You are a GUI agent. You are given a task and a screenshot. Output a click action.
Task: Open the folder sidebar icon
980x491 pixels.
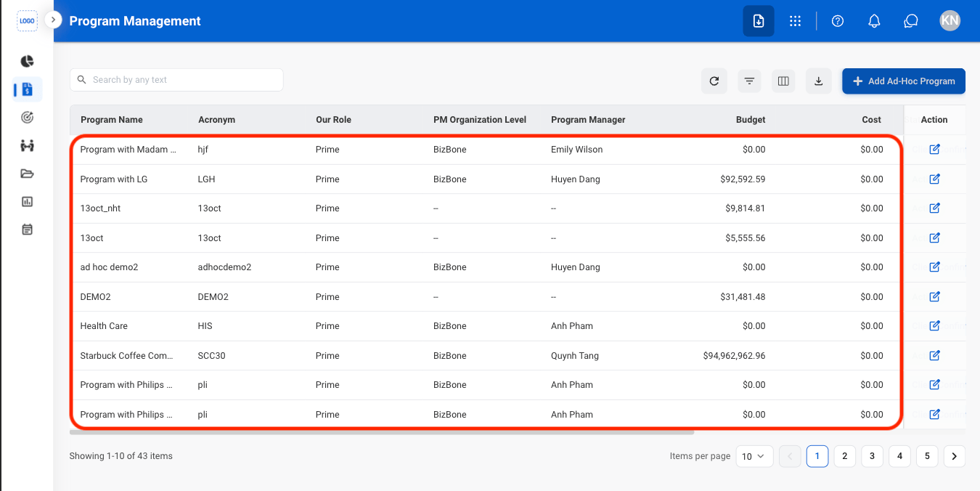(x=28, y=174)
